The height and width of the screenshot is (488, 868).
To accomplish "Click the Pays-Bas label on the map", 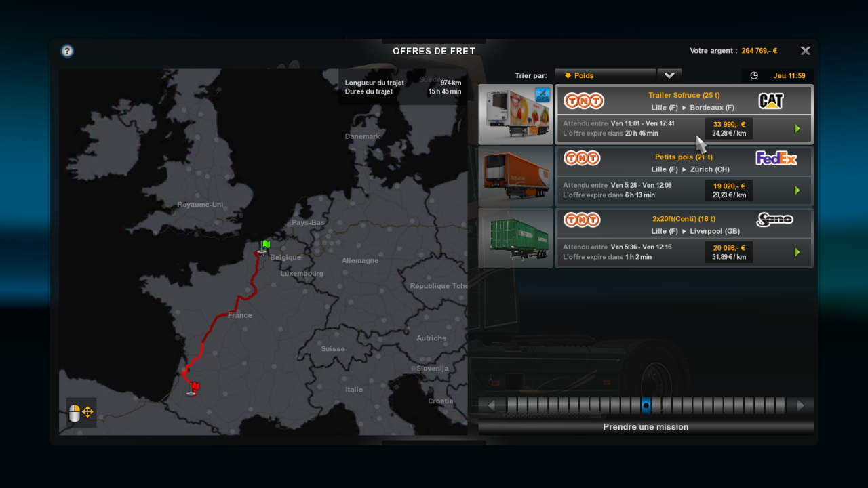I will click(308, 222).
